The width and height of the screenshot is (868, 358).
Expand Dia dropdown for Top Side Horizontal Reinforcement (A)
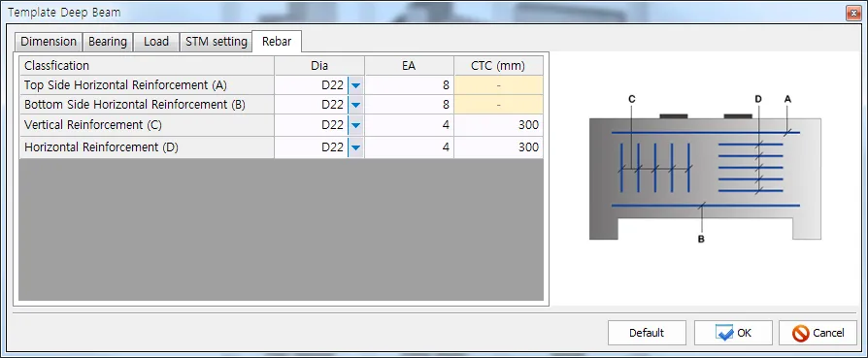[x=356, y=85]
